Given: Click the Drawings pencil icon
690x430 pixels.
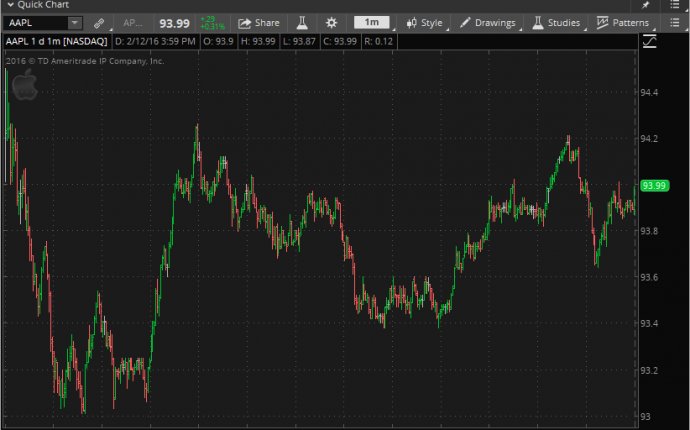Looking at the screenshot, I should click(465, 23).
